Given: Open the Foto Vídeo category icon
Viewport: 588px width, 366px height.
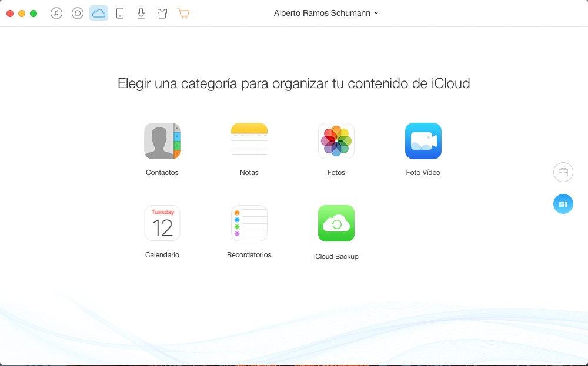Looking at the screenshot, I should point(423,141).
